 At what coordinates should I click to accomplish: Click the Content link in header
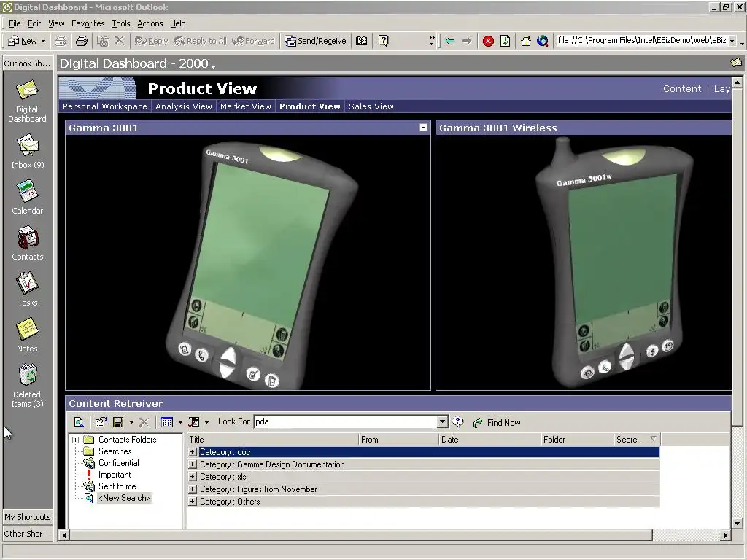[682, 88]
